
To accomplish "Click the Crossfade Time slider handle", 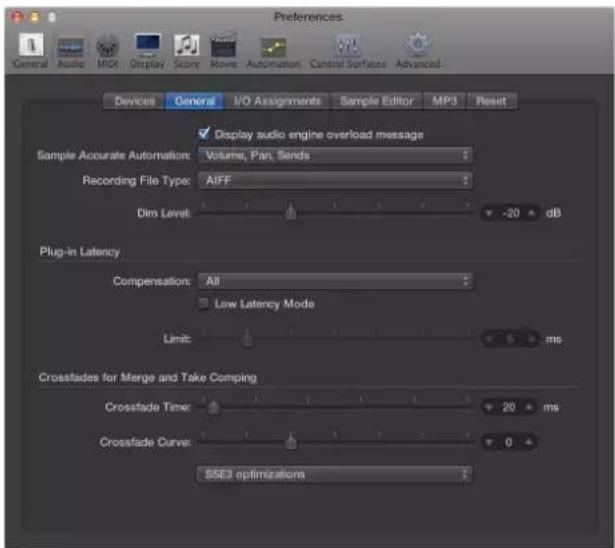I will pyautogui.click(x=214, y=407).
